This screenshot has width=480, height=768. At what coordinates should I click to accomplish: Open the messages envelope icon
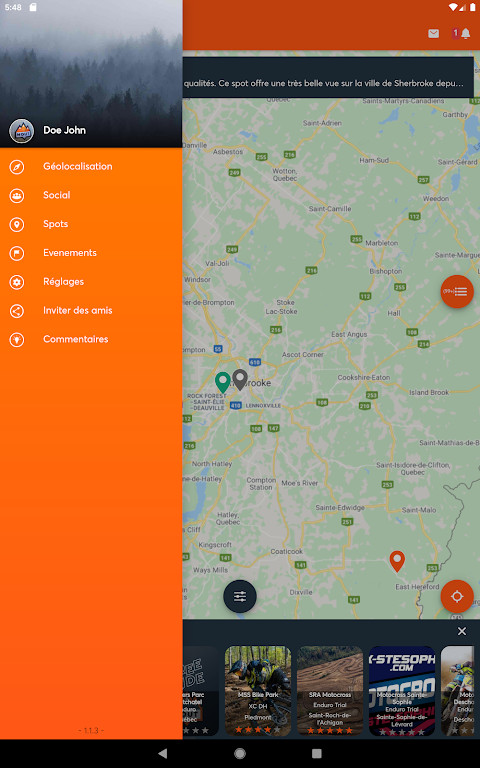pos(433,33)
